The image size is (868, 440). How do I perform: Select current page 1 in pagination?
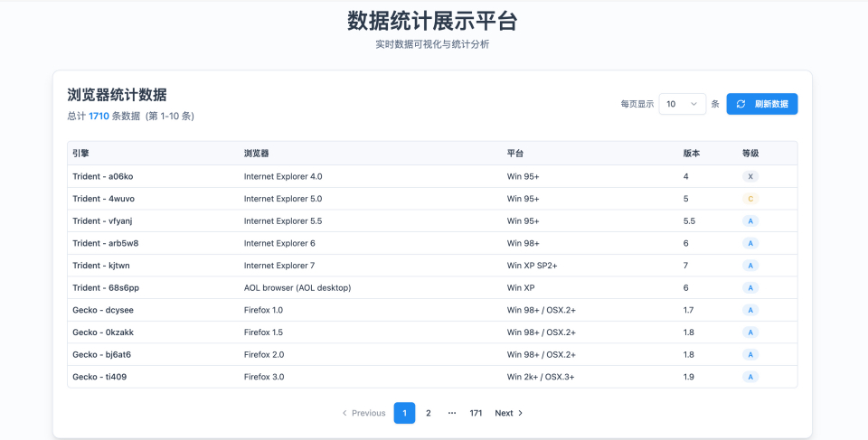point(404,413)
